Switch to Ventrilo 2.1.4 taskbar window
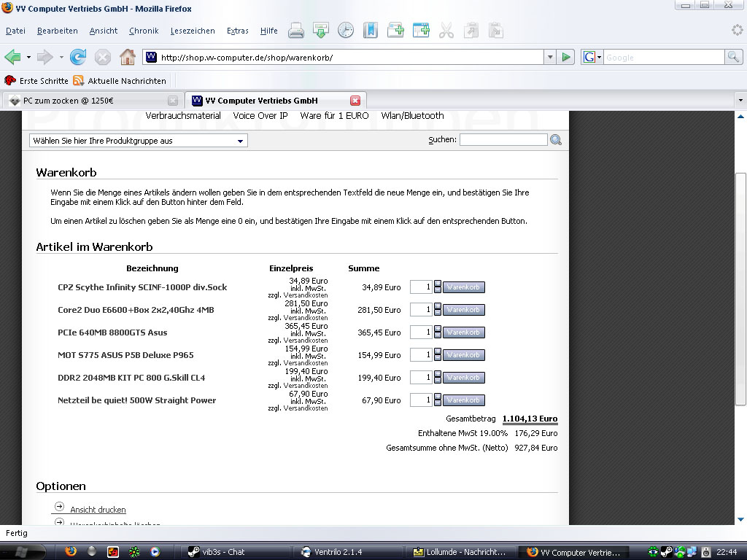Screen dimensions: 747x560 click(348, 552)
